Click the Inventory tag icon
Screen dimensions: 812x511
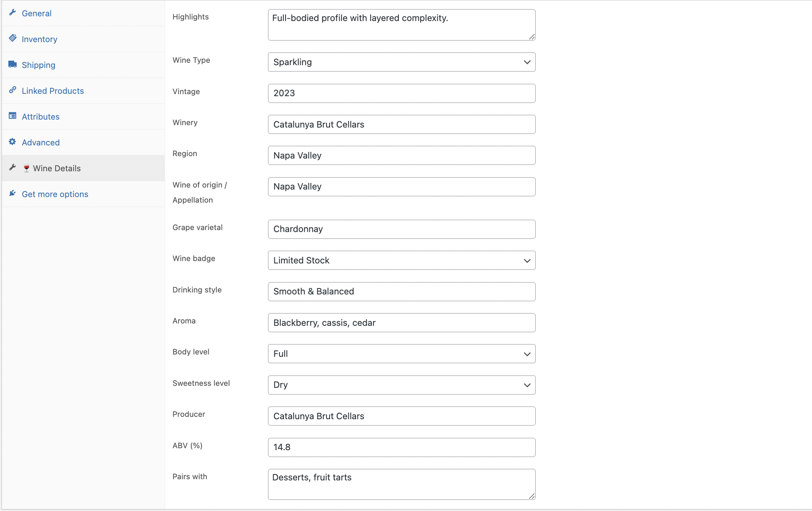pos(12,39)
